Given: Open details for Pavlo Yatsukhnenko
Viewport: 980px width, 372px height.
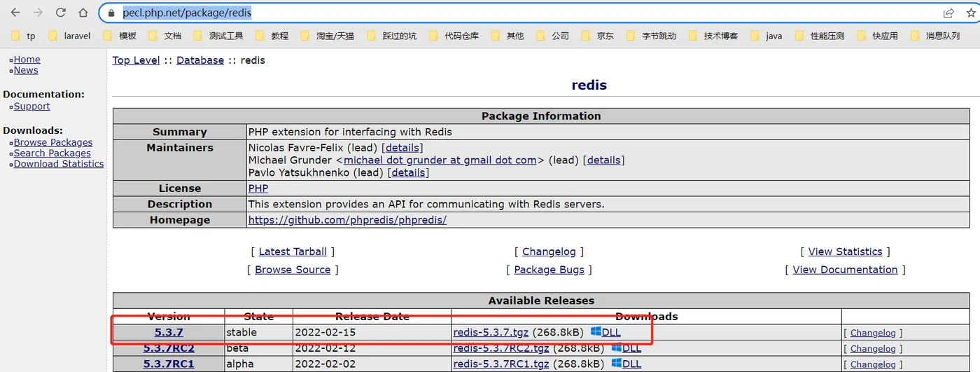Looking at the screenshot, I should click(x=408, y=172).
